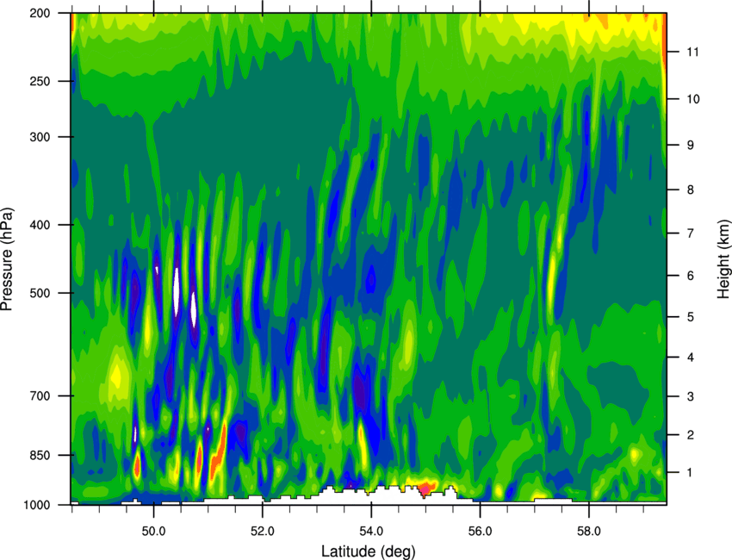Click the 6 km height tick label
The height and width of the screenshot is (560, 732).
tap(691, 276)
